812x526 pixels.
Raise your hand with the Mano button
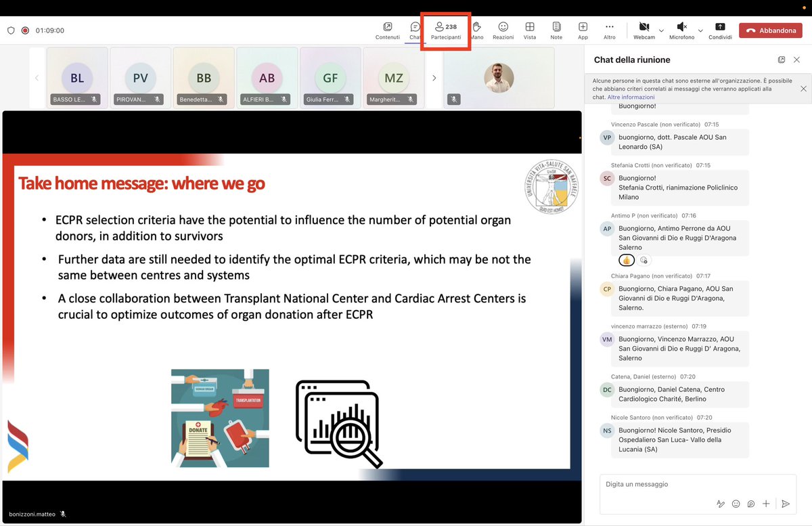476,30
